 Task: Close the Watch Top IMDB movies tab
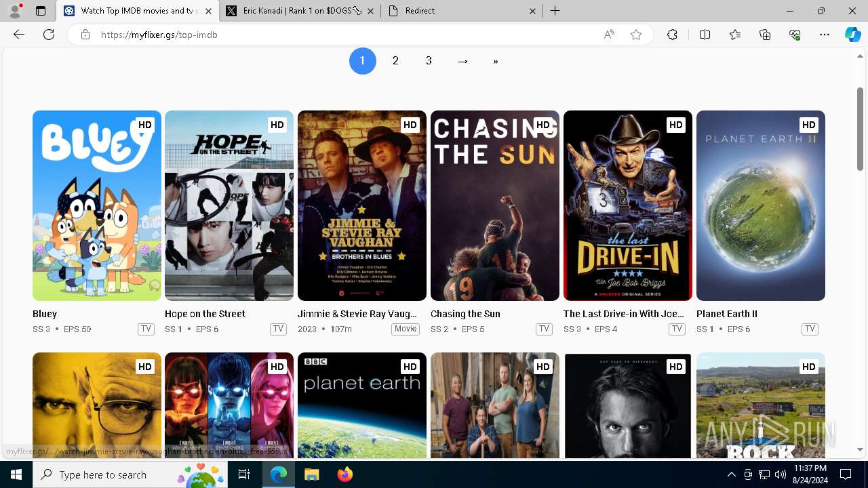[208, 11]
